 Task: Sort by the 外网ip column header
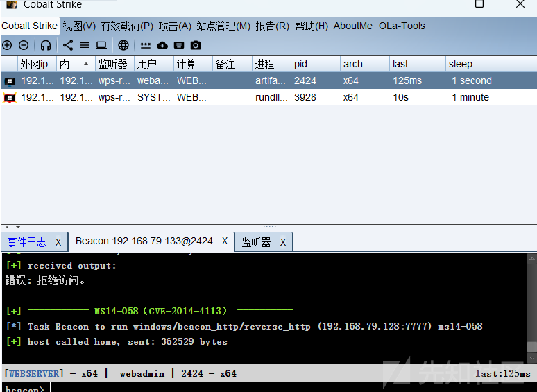(37, 64)
